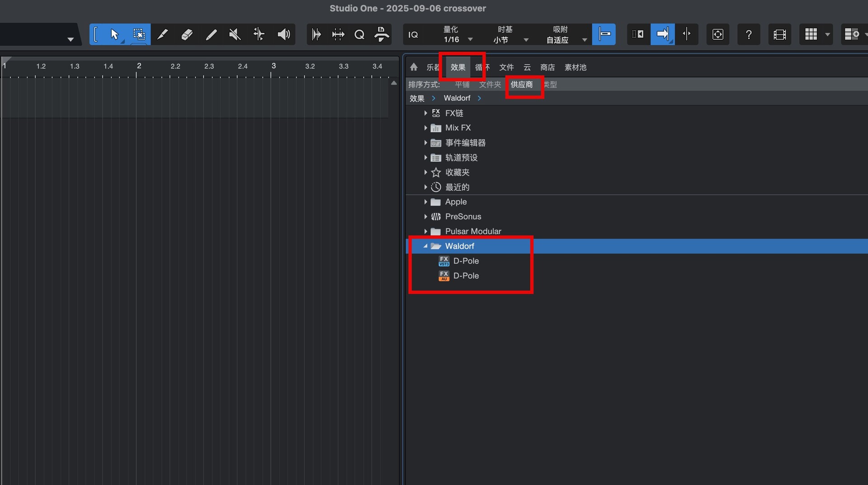Expand the 收藏夹 item
Viewport: 868px width, 485px height.
(425, 172)
